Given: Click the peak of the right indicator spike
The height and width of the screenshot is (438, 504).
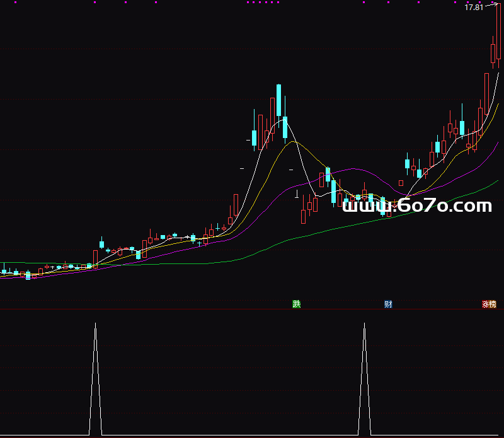Looking at the screenshot, I should [364, 325].
